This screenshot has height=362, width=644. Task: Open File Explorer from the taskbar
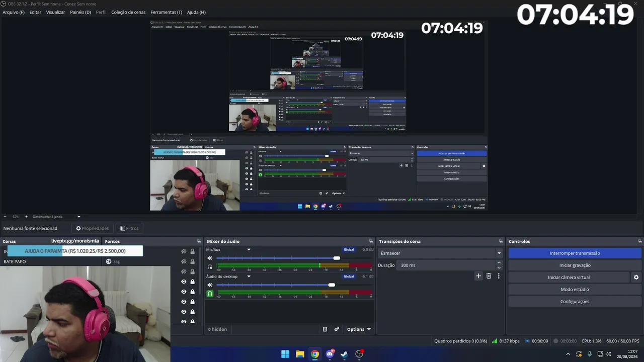click(x=300, y=354)
